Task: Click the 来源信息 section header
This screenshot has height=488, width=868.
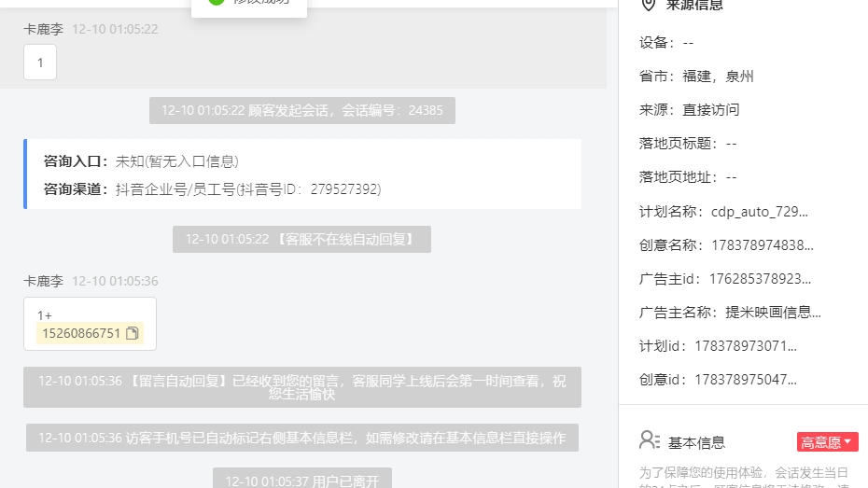Action: point(694,6)
